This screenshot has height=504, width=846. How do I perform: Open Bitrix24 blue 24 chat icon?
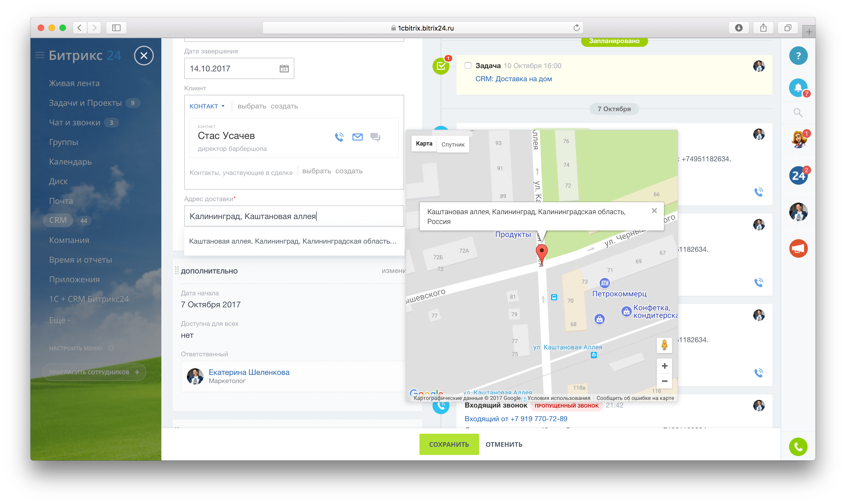(x=798, y=175)
